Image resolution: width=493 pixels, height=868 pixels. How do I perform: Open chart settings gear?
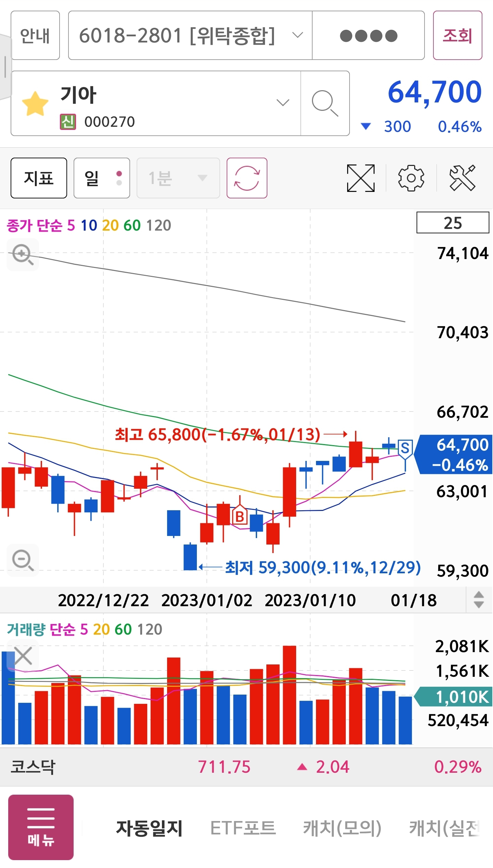click(411, 178)
